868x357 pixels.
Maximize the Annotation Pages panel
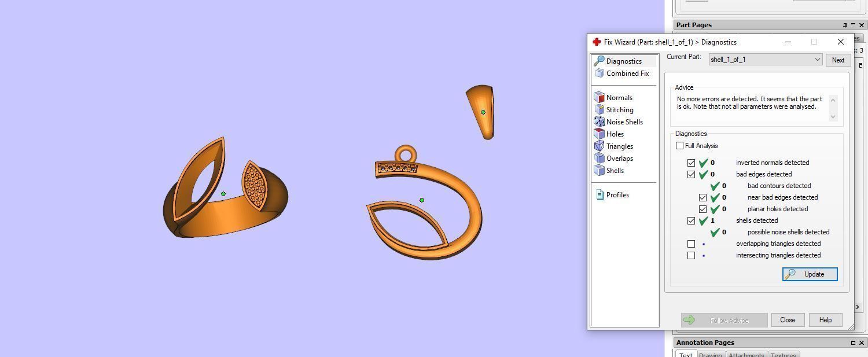[x=853, y=343]
